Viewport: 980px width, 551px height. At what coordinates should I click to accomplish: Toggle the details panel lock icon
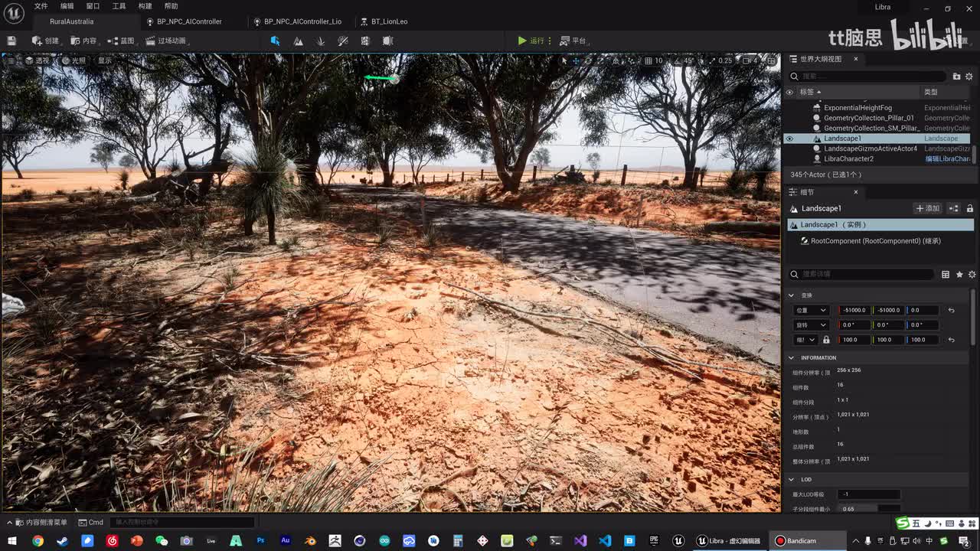point(970,208)
